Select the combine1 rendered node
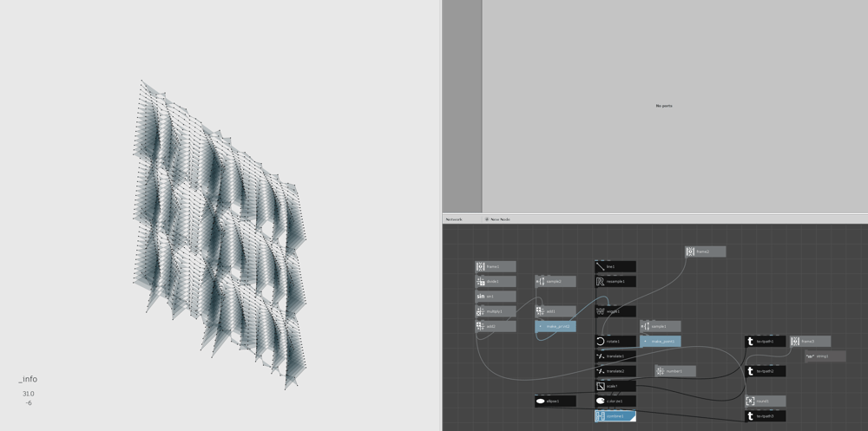Screen dimensions: 868x431 click(x=615, y=416)
